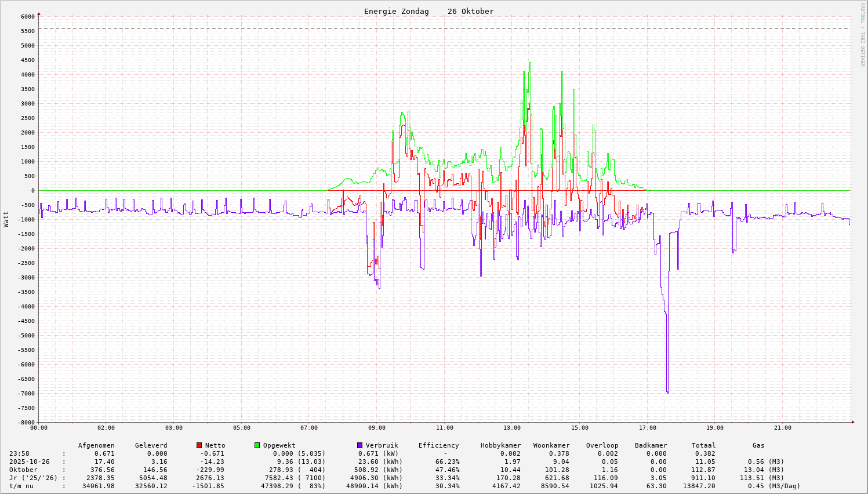Select the Geleverd column header
The height and width of the screenshot is (494, 868).
151,445
